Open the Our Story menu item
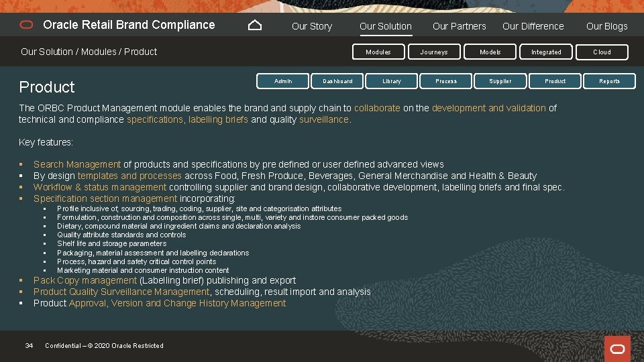This screenshot has width=644, height=362. coord(312,26)
